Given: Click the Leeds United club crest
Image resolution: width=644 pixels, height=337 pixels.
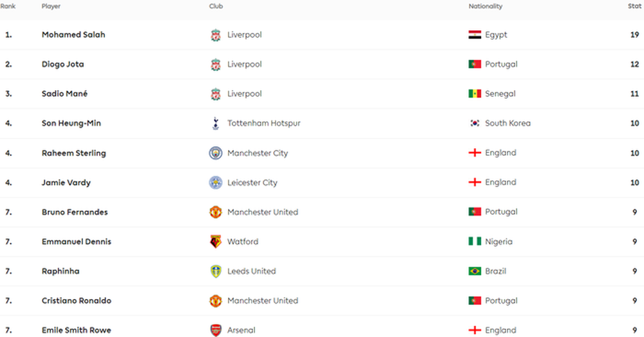Looking at the screenshot, I should [x=216, y=271].
